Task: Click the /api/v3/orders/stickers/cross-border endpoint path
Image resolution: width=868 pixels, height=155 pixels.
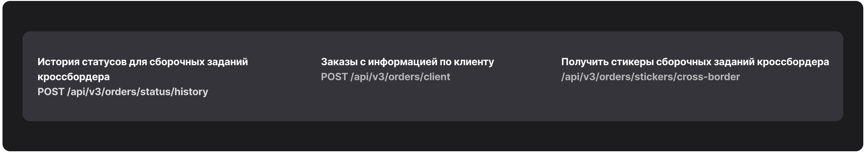Action: tap(650, 77)
